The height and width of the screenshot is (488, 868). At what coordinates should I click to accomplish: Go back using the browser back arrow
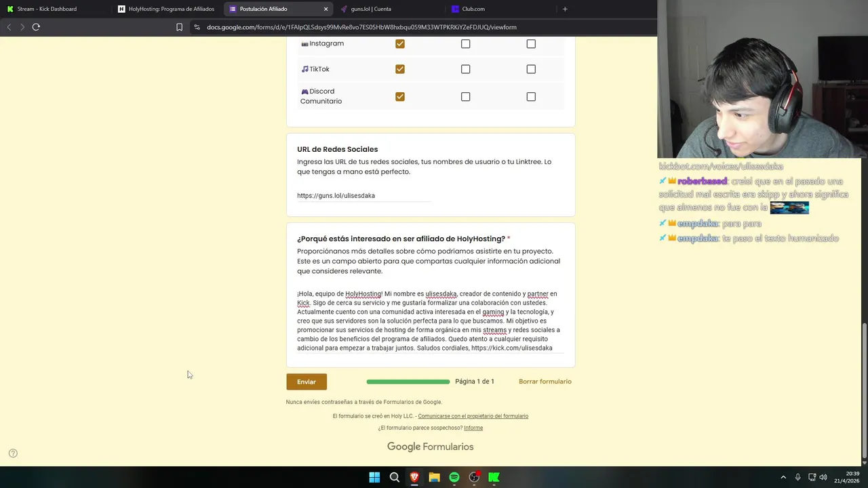click(9, 27)
